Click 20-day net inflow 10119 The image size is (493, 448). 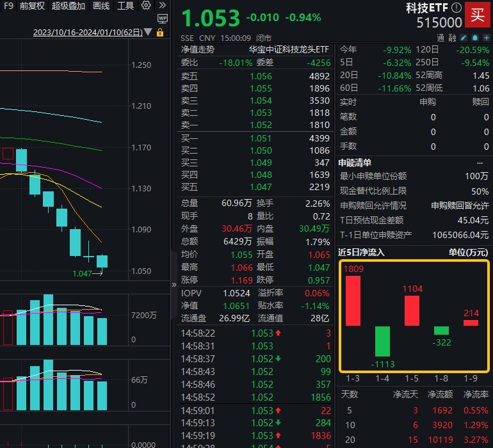(x=440, y=440)
